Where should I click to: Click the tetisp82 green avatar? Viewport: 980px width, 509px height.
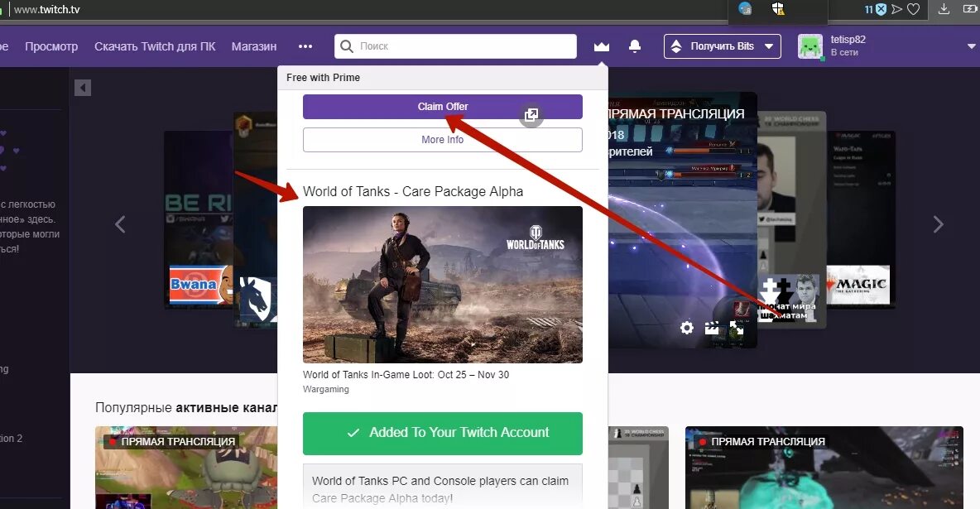coord(810,46)
